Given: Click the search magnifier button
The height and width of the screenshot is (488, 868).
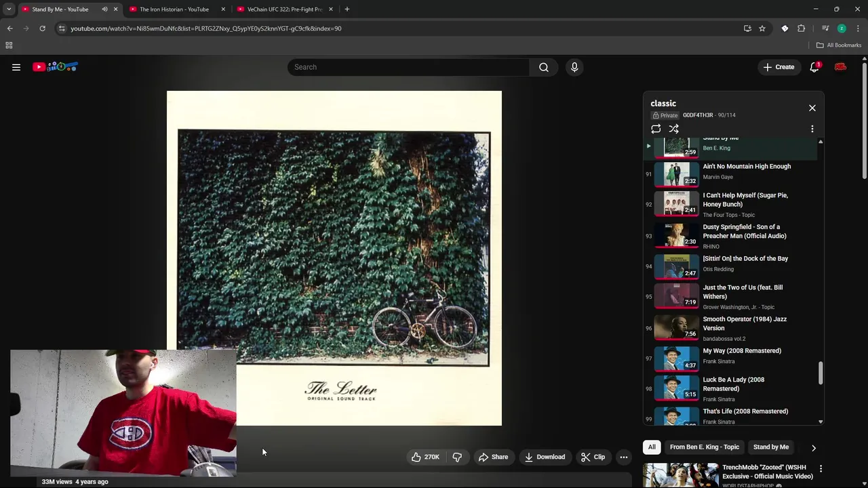Looking at the screenshot, I should point(543,67).
